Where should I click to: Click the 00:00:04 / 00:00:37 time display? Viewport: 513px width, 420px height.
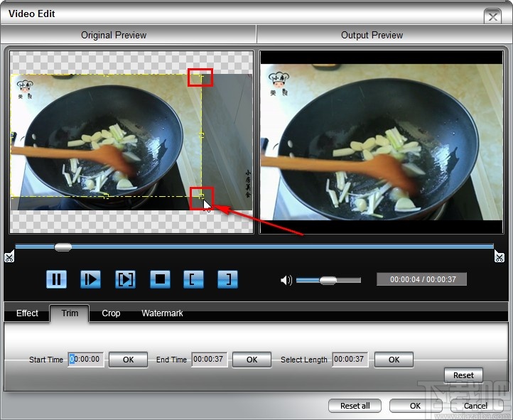[x=422, y=279]
